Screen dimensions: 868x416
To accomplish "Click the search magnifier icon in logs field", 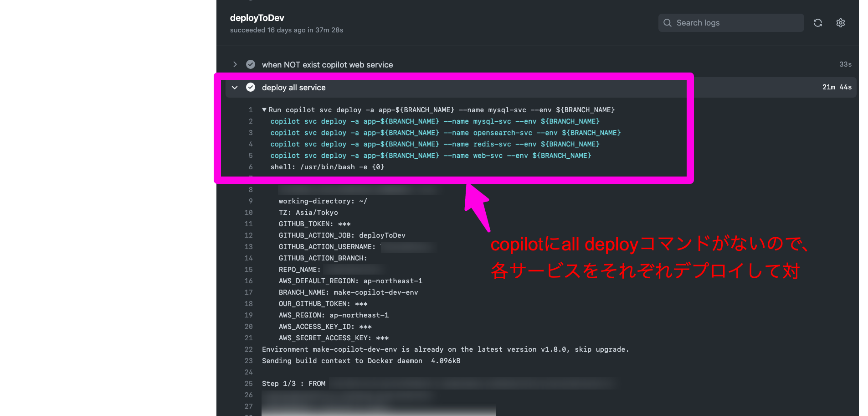I will tap(667, 23).
